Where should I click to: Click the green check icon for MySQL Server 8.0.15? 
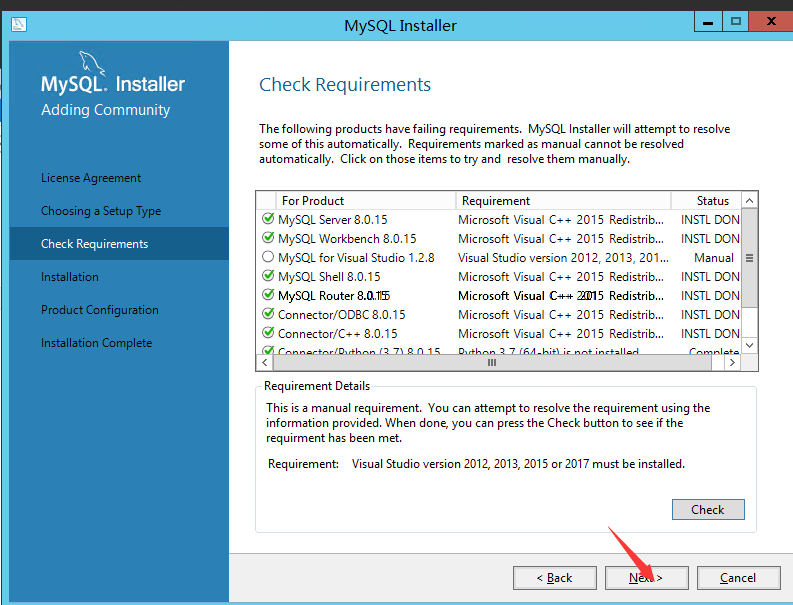pos(268,219)
